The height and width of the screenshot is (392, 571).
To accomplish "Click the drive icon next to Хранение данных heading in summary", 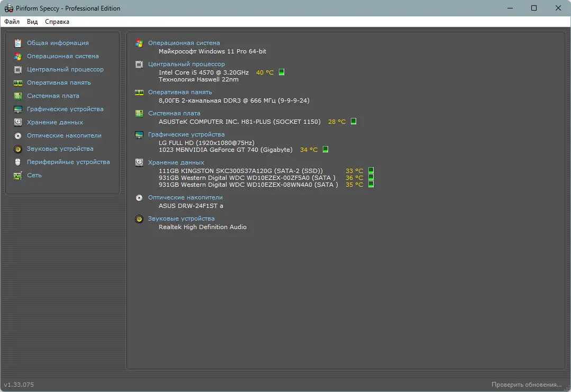I will tap(139, 162).
